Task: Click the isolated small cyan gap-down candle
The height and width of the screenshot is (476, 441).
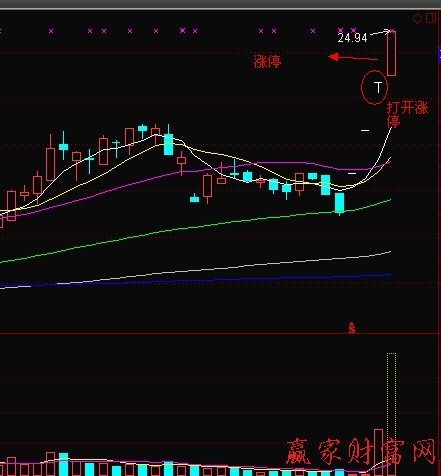Action: click(194, 199)
